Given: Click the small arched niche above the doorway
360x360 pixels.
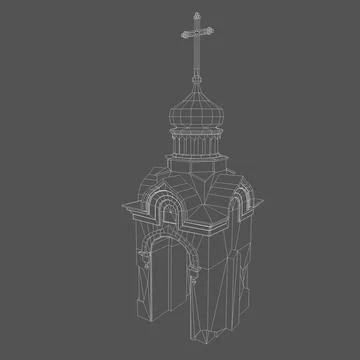Looking at the screenshot, I should pyautogui.click(x=170, y=214).
